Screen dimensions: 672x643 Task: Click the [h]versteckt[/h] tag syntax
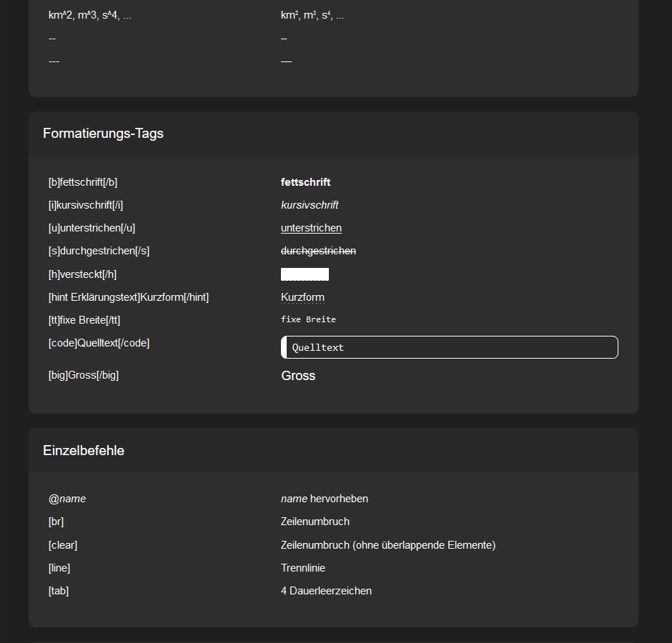(82, 274)
